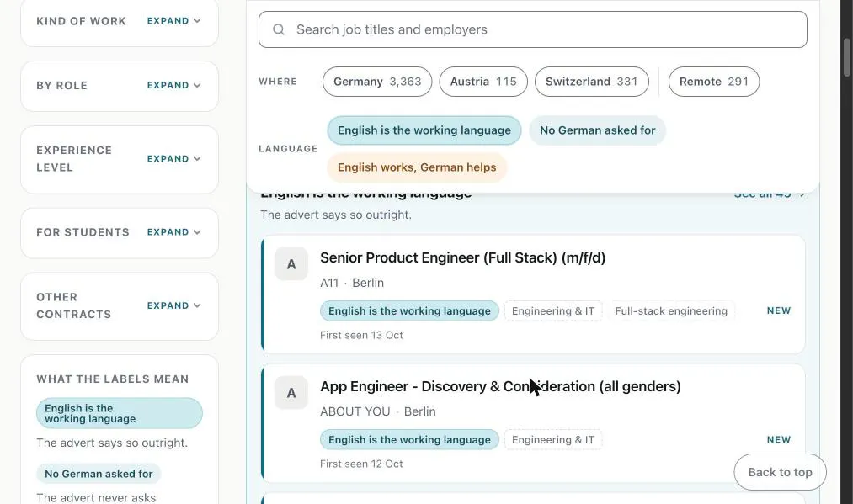Expand the Kind of Work filter
This screenshot has height=504, width=853.
point(173,21)
